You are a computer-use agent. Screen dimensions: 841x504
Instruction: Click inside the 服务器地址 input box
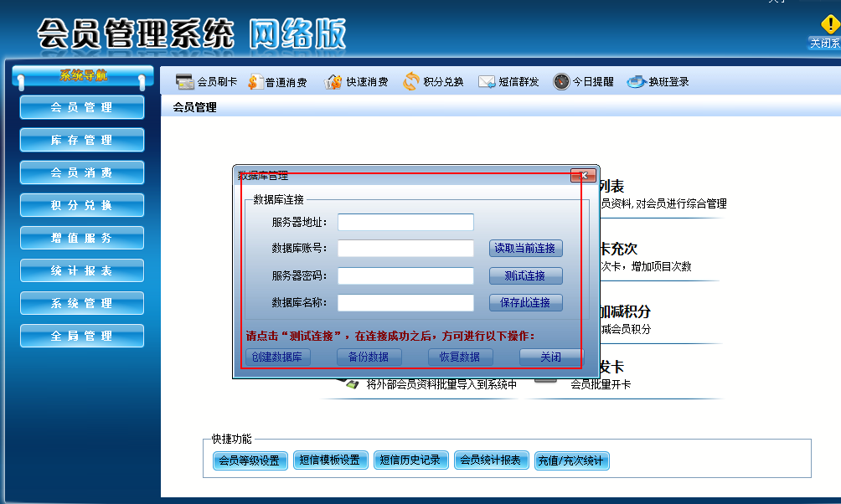point(405,222)
